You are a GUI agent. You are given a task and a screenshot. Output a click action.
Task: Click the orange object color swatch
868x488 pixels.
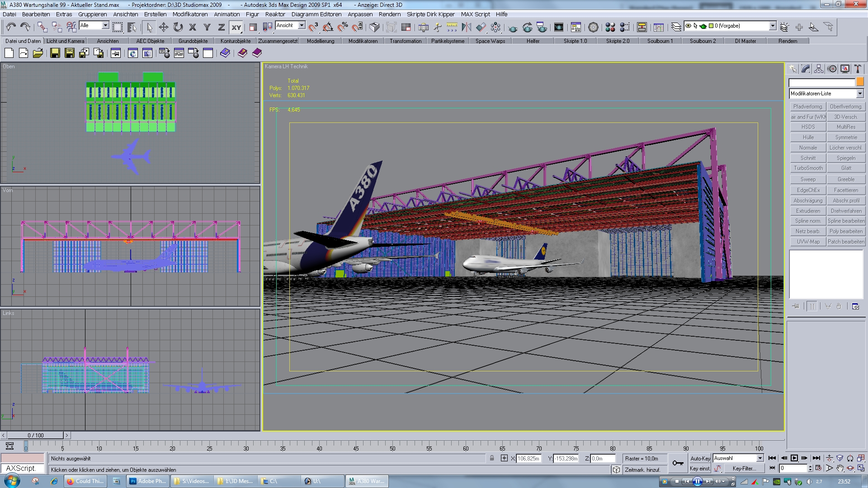(x=860, y=82)
